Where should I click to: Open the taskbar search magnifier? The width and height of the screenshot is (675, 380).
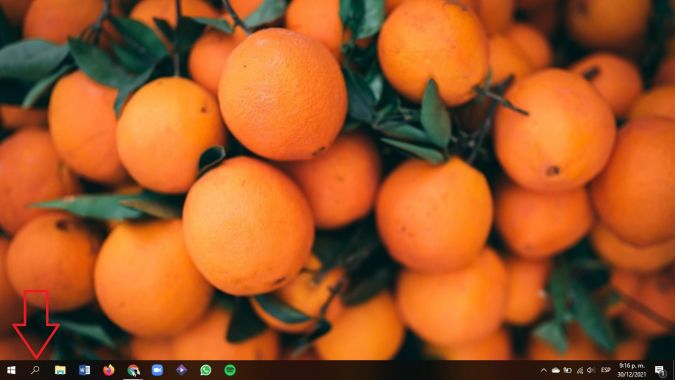(x=35, y=370)
